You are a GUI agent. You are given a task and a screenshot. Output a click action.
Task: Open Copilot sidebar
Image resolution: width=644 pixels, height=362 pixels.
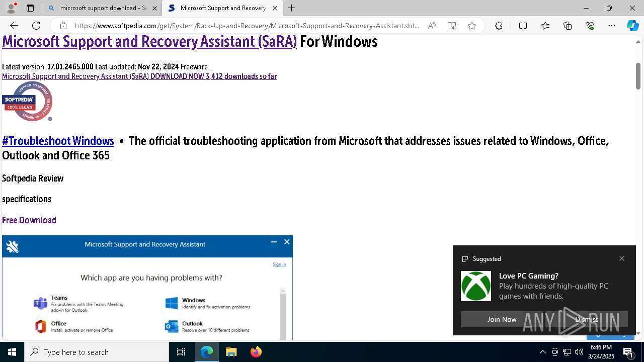pos(632,26)
